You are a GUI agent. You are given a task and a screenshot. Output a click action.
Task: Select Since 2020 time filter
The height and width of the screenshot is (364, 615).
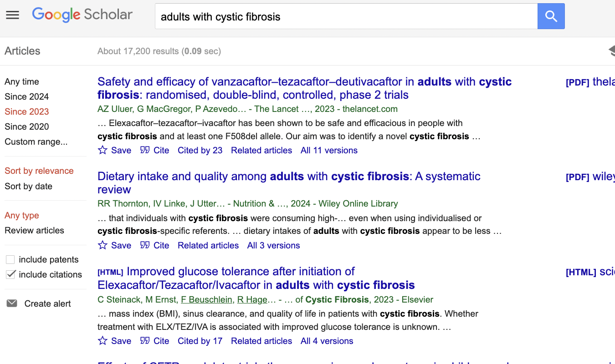click(x=26, y=126)
